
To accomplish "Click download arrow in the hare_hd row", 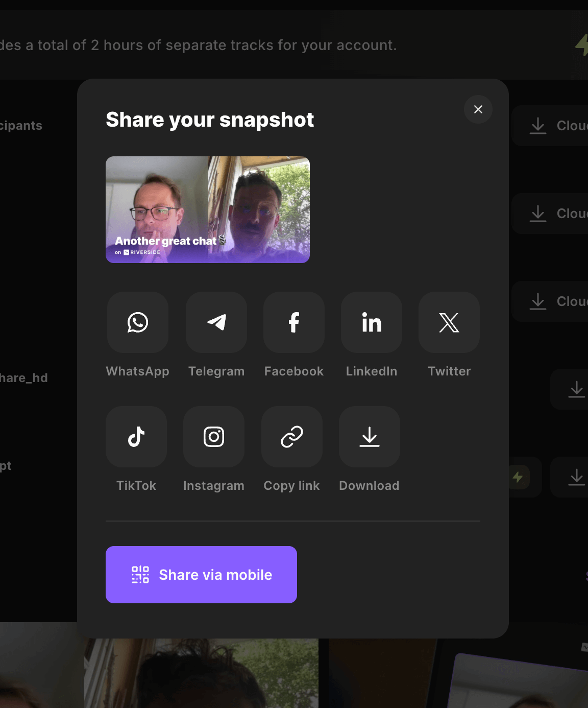I will 576,389.
